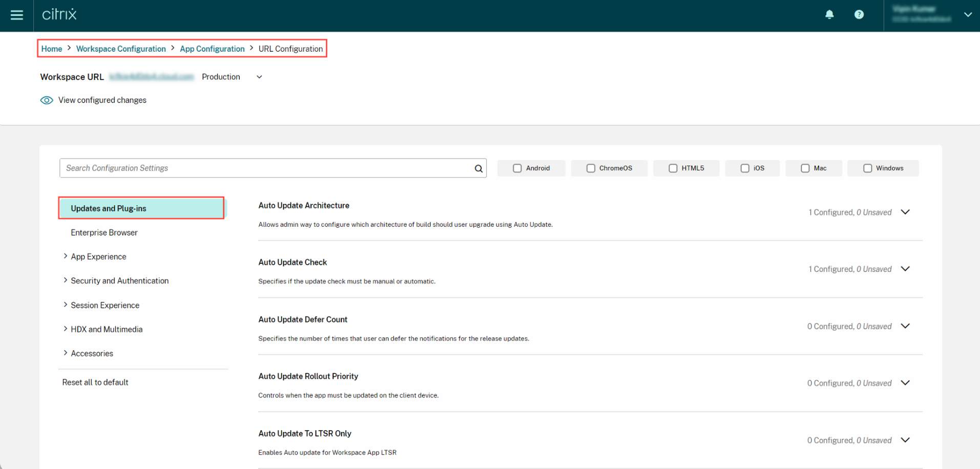Enable the Android platform checkbox

pyautogui.click(x=517, y=168)
